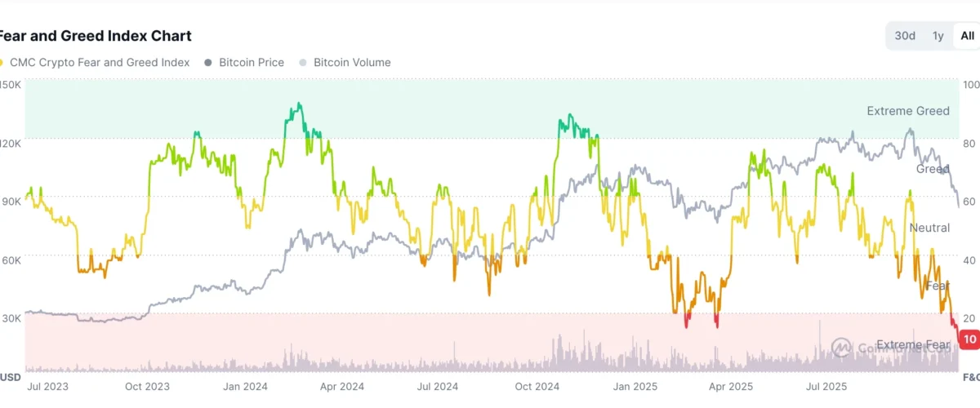The width and height of the screenshot is (980, 408).
Task: Switch to the 30d time range tab
Action: [905, 36]
